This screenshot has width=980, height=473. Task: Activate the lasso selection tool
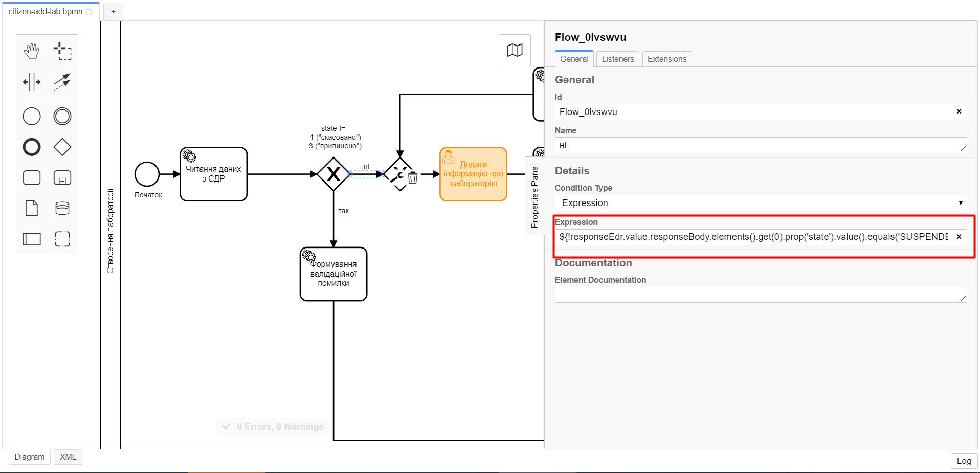pyautogui.click(x=62, y=51)
